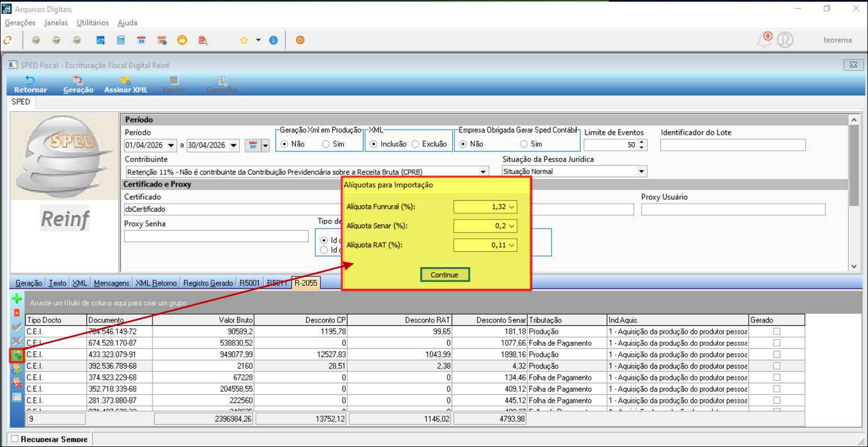Click the period calendar picker icon
This screenshot has width=868, height=447.
coord(253,146)
